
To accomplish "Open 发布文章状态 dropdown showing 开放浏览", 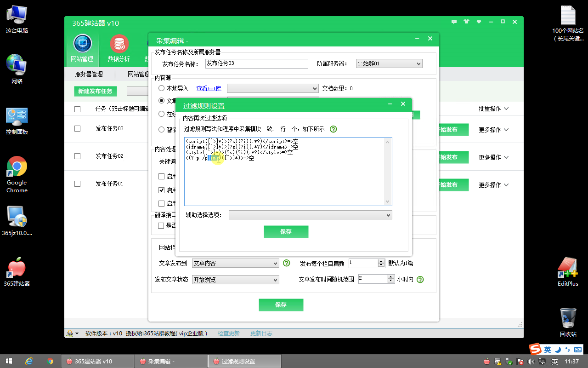I will (236, 280).
